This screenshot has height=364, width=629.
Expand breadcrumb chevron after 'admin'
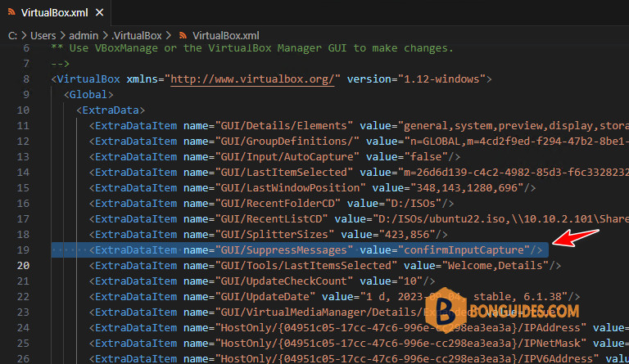coord(105,36)
